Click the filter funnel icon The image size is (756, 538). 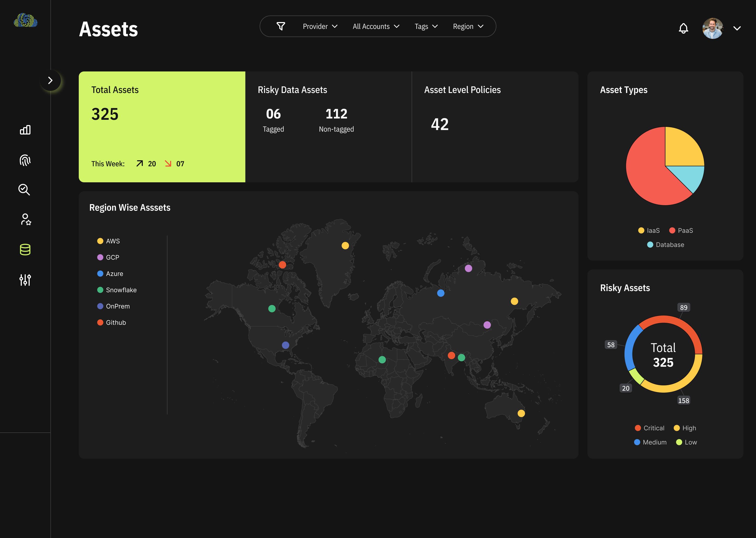click(x=281, y=26)
